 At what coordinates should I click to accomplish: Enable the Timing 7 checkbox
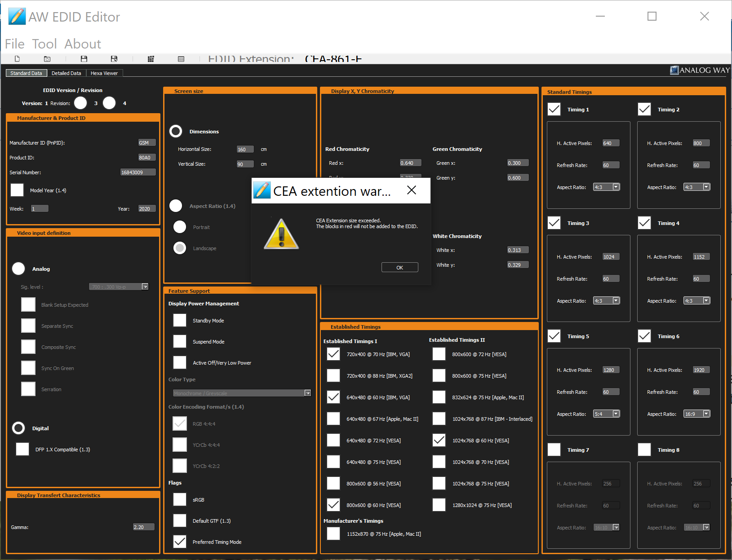[554, 450]
